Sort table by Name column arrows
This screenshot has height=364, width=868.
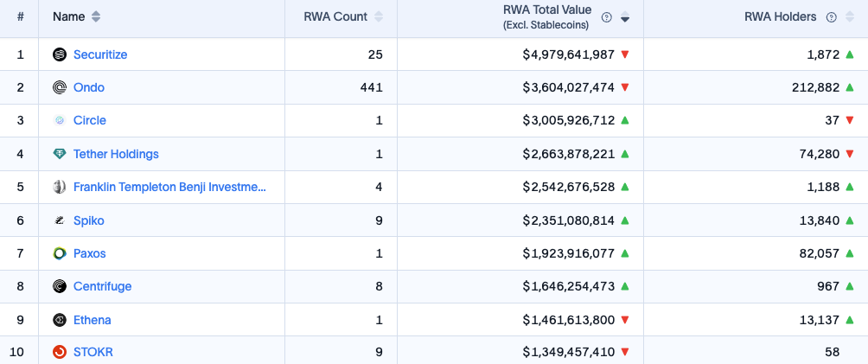point(96,16)
